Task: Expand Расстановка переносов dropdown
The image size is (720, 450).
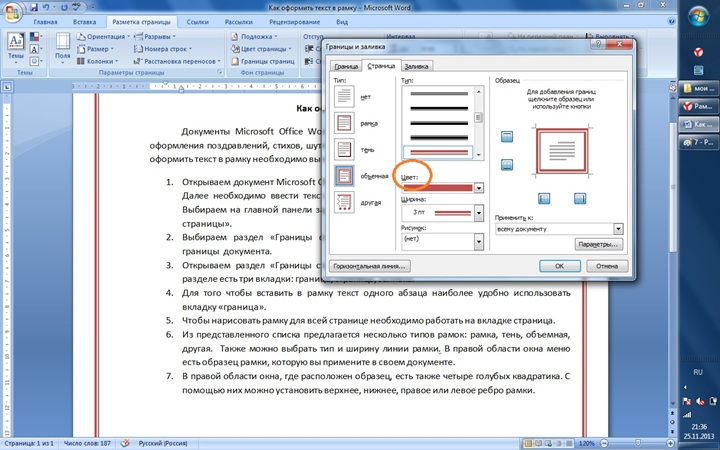Action: click(177, 61)
